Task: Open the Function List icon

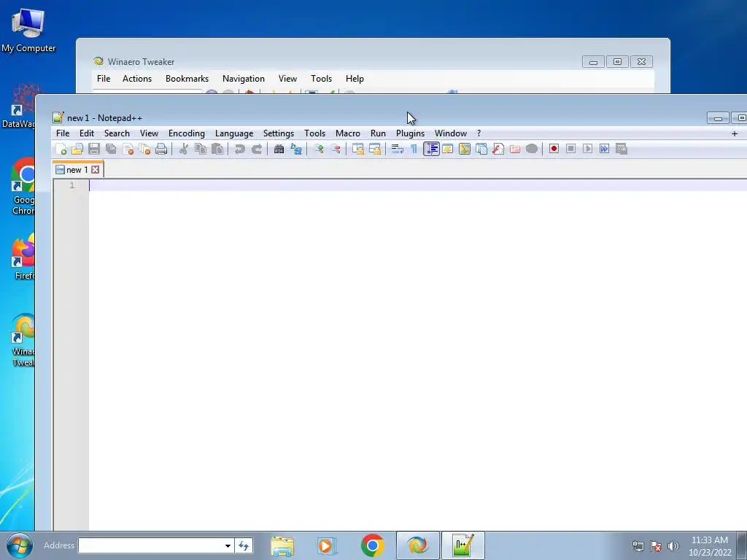Action: [498, 149]
